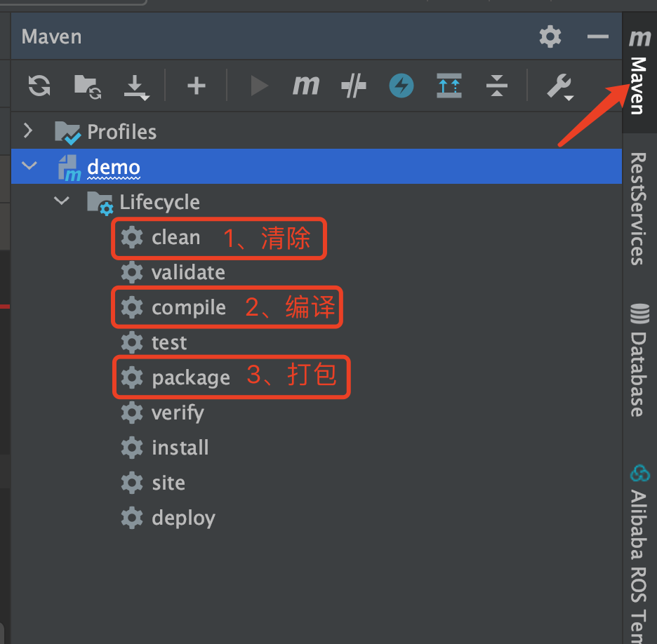This screenshot has width=657, height=644.
Task: Open the Alibaba ROS side tab
Action: 639,553
